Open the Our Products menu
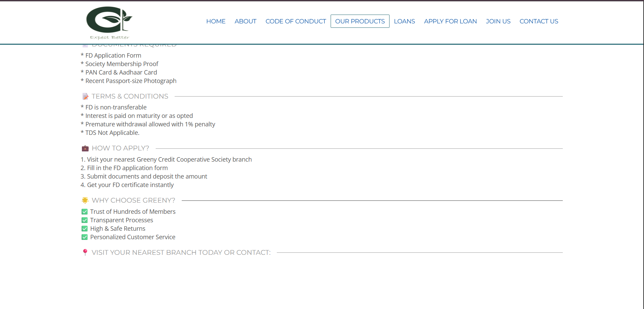 pos(360,21)
